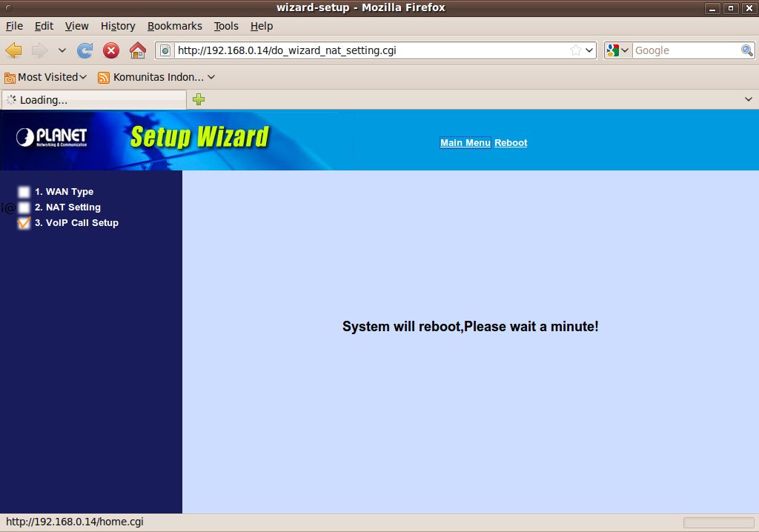Open the Edit menu

(44, 26)
